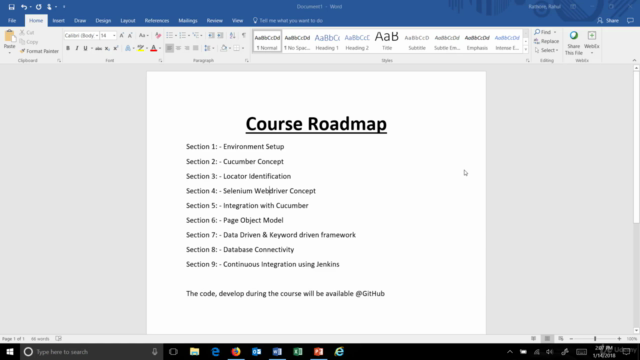This screenshot has height=360, width=640.
Task: Clear all formatting from selection
Action: coord(158,36)
